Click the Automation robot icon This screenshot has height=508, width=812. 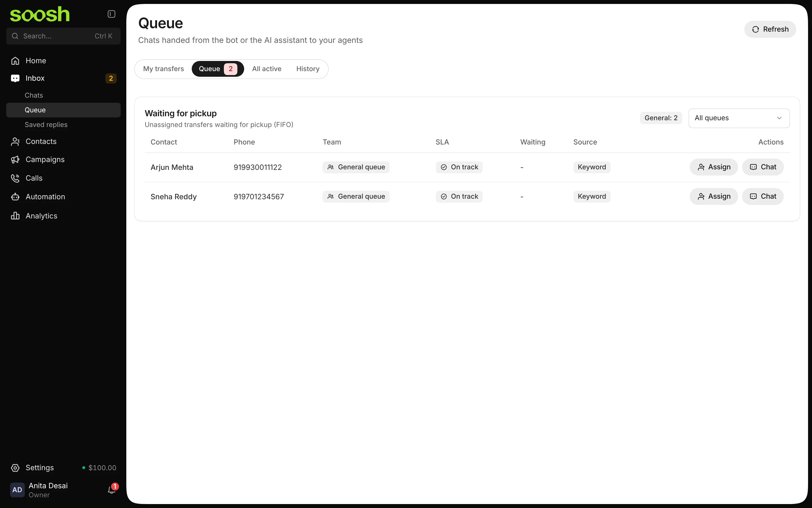15,197
